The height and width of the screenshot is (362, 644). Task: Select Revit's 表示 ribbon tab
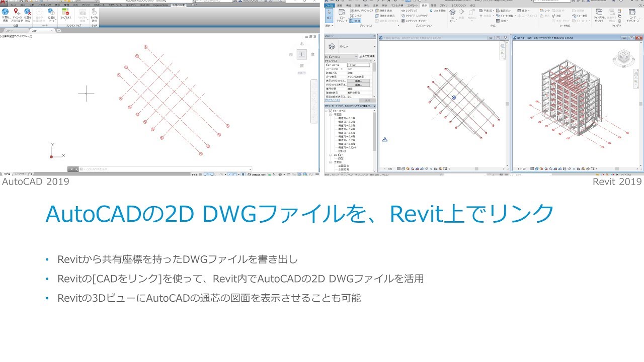[x=424, y=5]
